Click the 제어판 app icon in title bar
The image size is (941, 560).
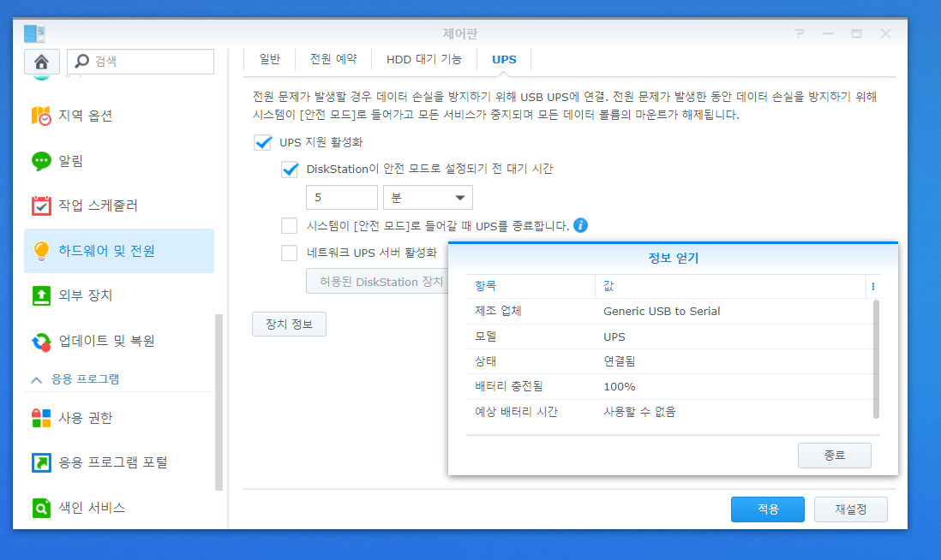tap(35, 33)
